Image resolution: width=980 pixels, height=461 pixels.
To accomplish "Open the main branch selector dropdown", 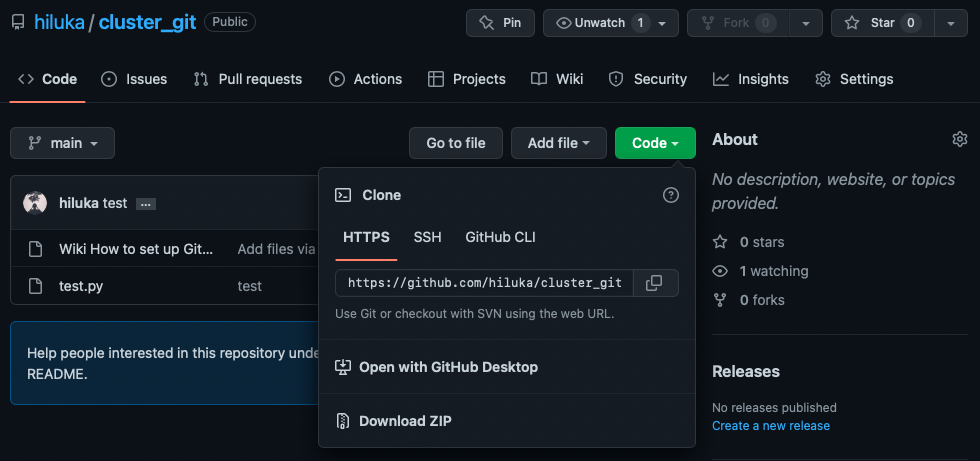I will tap(63, 143).
